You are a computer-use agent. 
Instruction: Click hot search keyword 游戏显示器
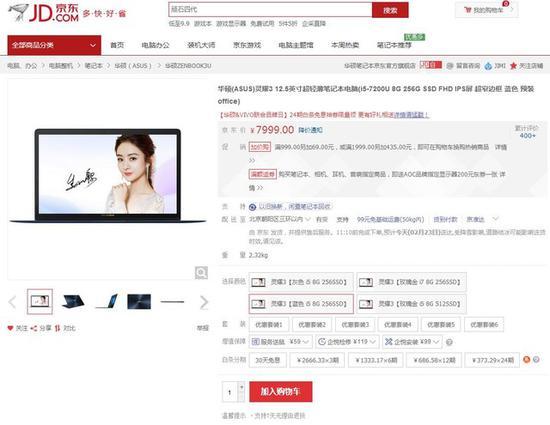point(231,23)
